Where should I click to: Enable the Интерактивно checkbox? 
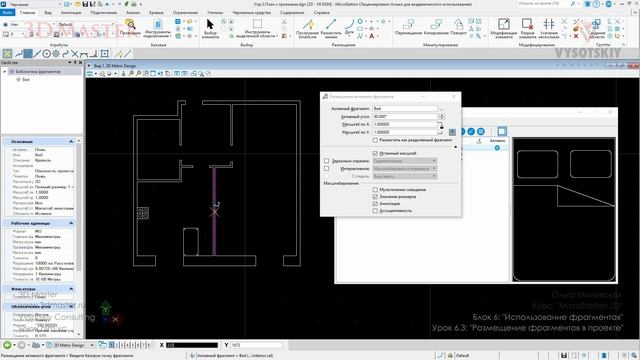[x=327, y=169]
